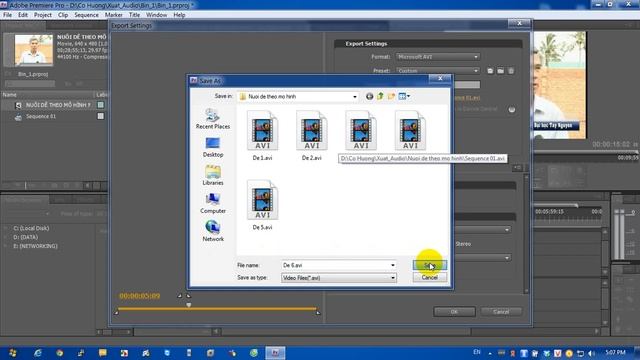Image resolution: width=640 pixels, height=360 pixels.
Task: Open the Clip menu
Action: tap(63, 15)
